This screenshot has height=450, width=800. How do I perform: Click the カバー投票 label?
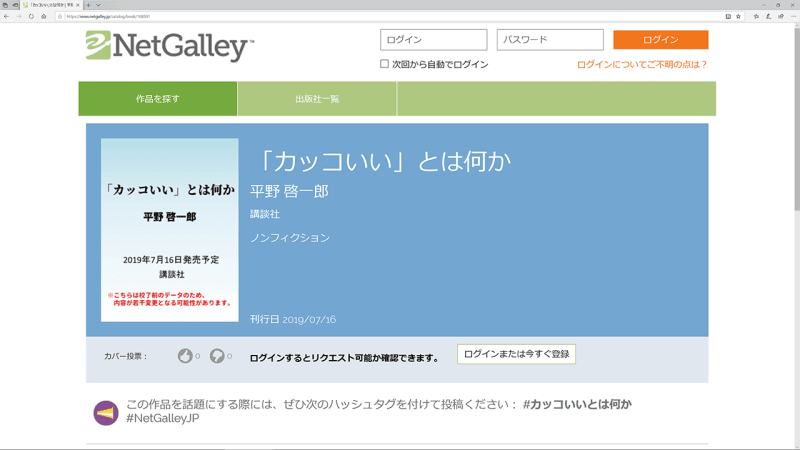point(126,356)
